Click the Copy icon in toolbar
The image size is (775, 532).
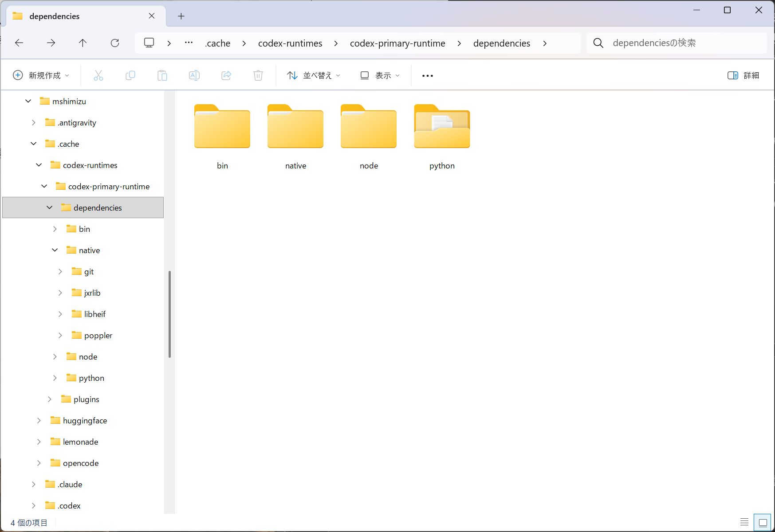click(x=130, y=75)
